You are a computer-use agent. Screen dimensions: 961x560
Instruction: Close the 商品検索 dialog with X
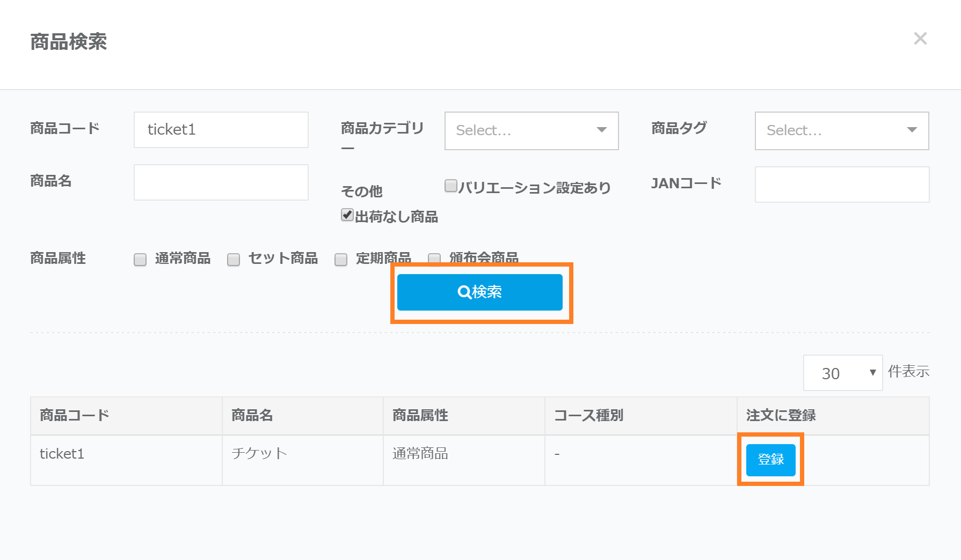pyautogui.click(x=920, y=39)
